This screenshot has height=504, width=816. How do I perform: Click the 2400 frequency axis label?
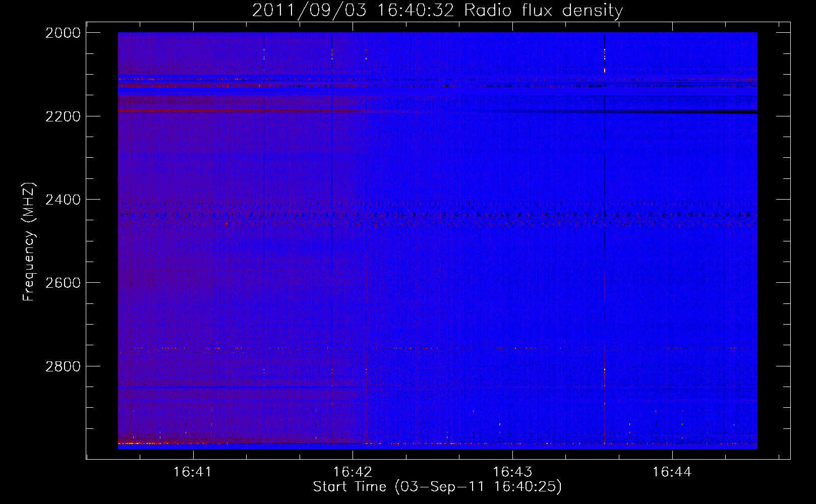[63, 200]
